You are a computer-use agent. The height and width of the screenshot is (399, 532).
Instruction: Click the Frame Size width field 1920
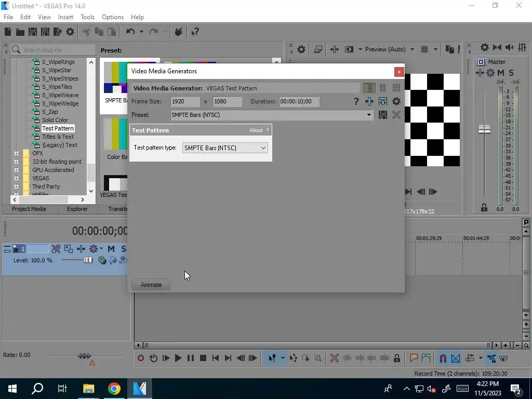(x=185, y=101)
